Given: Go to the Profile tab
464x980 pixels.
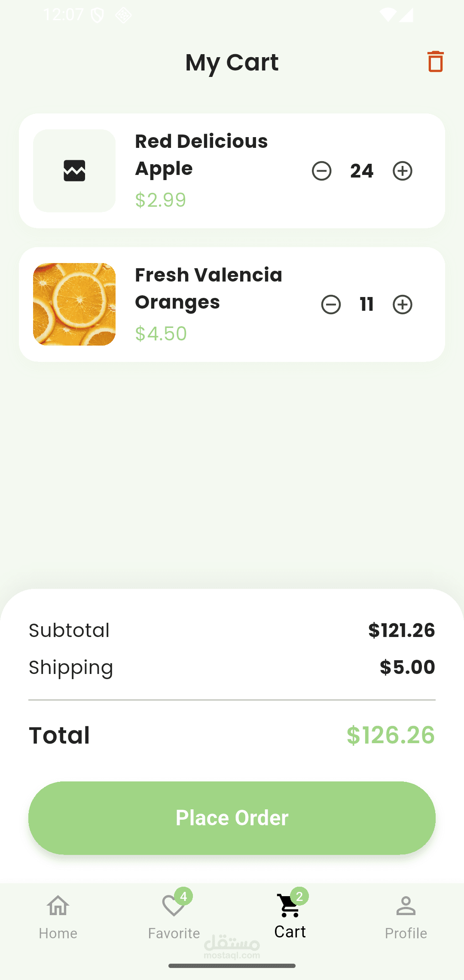Looking at the screenshot, I should coord(406,916).
